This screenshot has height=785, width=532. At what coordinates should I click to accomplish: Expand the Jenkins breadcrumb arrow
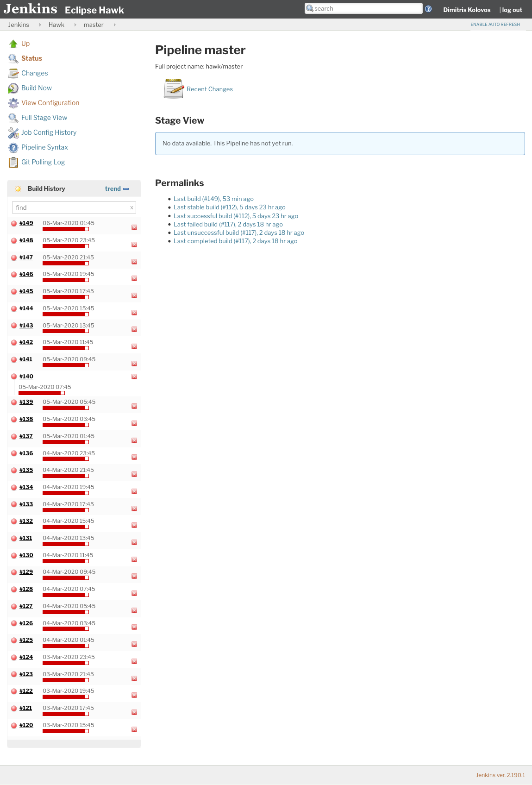click(40, 25)
